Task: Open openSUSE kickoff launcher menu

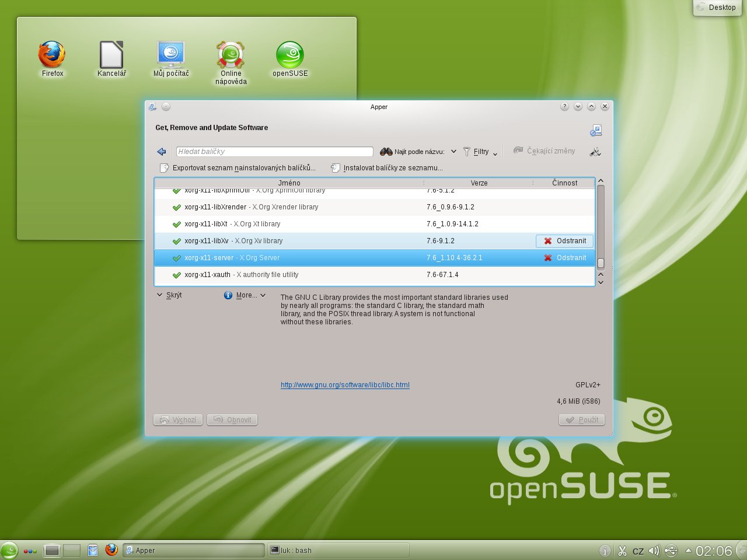Action: (9, 551)
